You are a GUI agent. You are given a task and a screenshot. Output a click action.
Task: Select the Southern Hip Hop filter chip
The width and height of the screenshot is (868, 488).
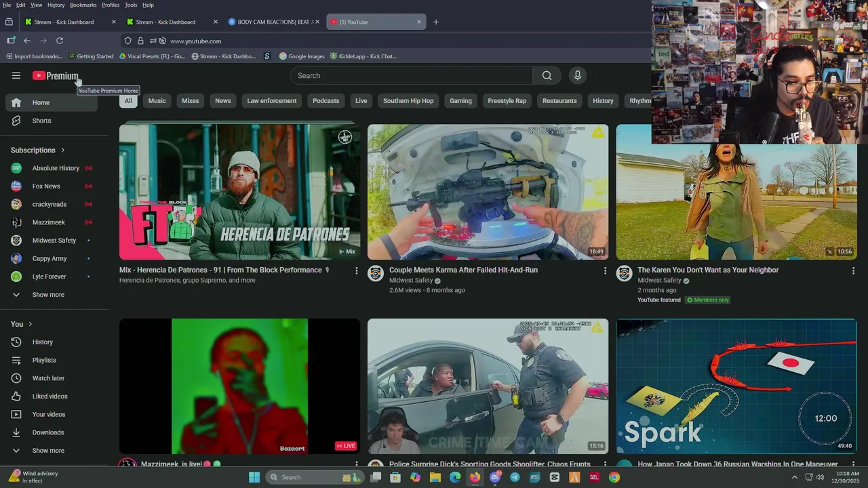408,101
